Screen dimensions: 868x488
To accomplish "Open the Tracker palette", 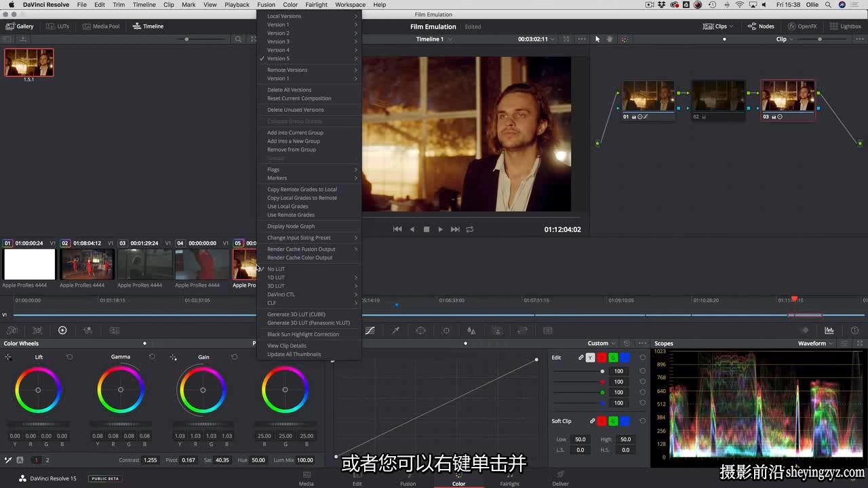I will click(446, 331).
